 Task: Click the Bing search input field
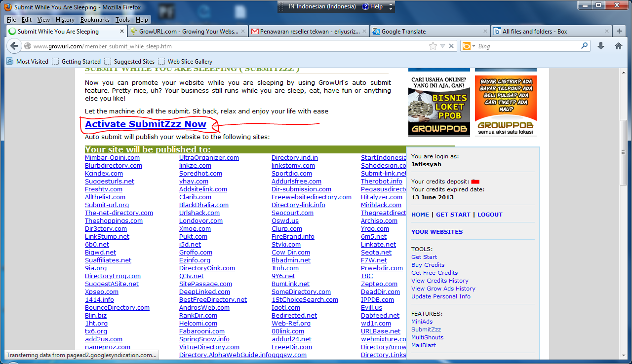point(528,46)
